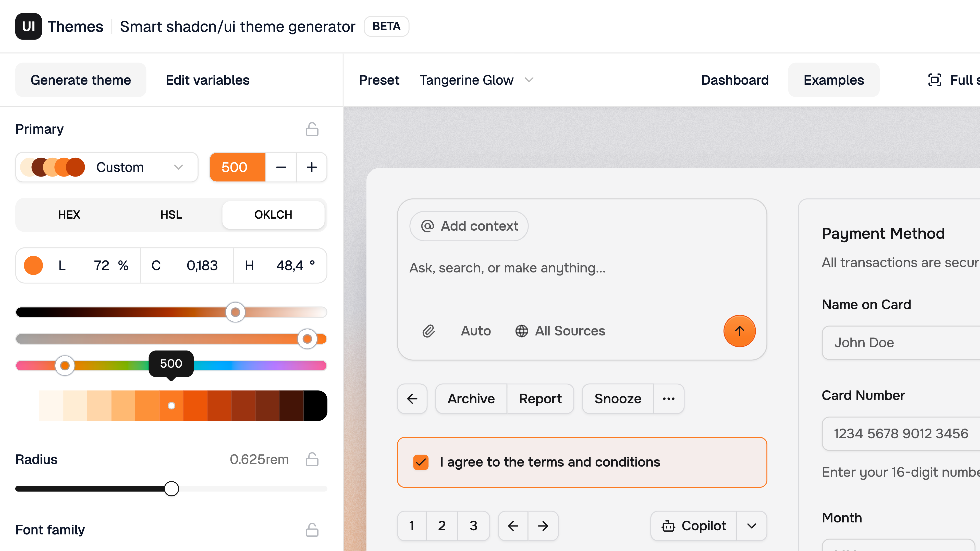Image resolution: width=980 pixels, height=551 pixels.
Task: Click the attachment paperclip icon
Action: (x=428, y=331)
